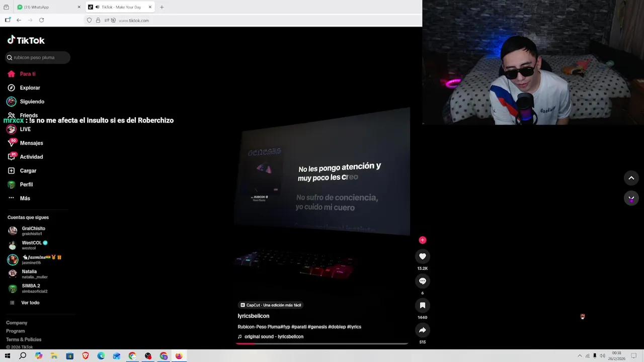Follow lyricsbelicon with the red plus button
Viewport: 644px width, 362px height.
423,240
